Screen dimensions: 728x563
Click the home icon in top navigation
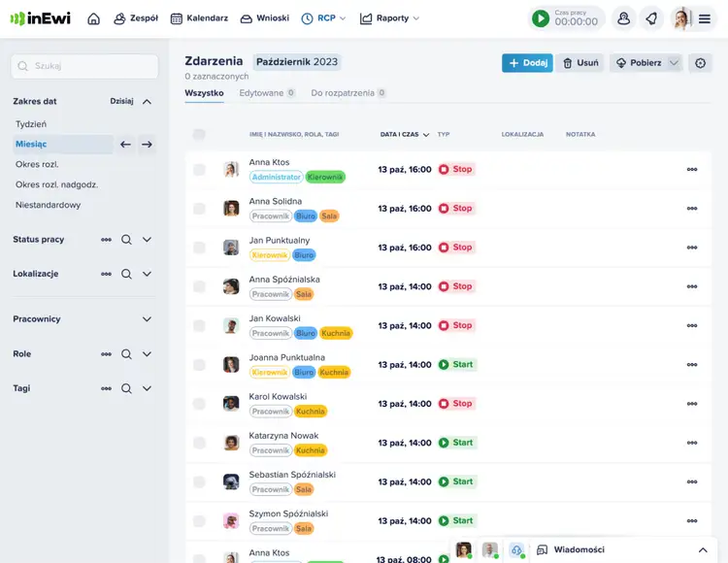[x=93, y=18]
